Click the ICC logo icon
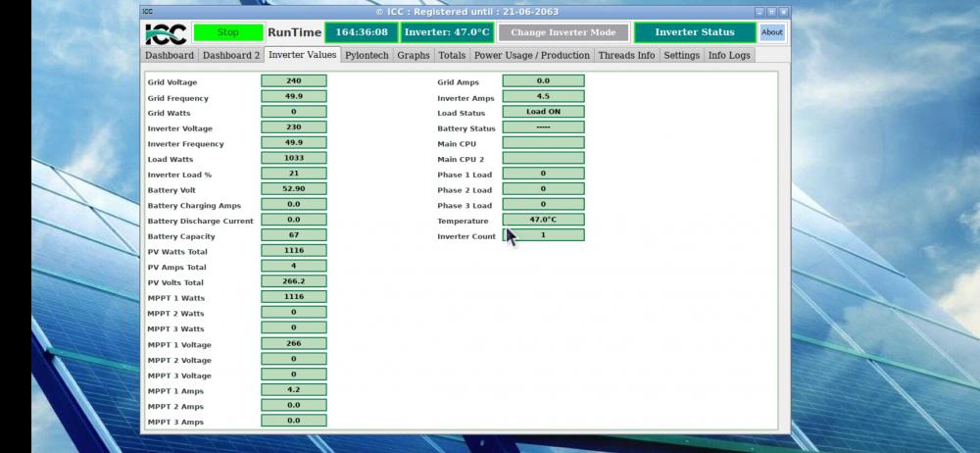The width and height of the screenshot is (980, 453). (166, 33)
